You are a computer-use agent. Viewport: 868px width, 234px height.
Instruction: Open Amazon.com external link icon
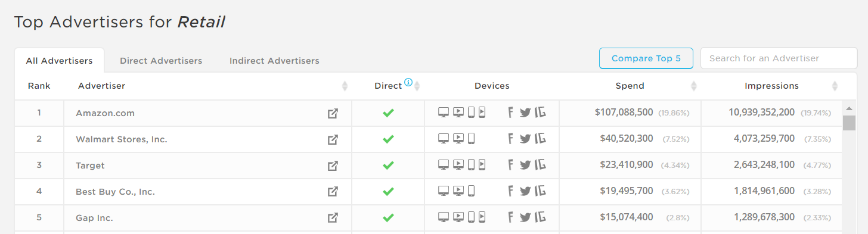coord(333,113)
